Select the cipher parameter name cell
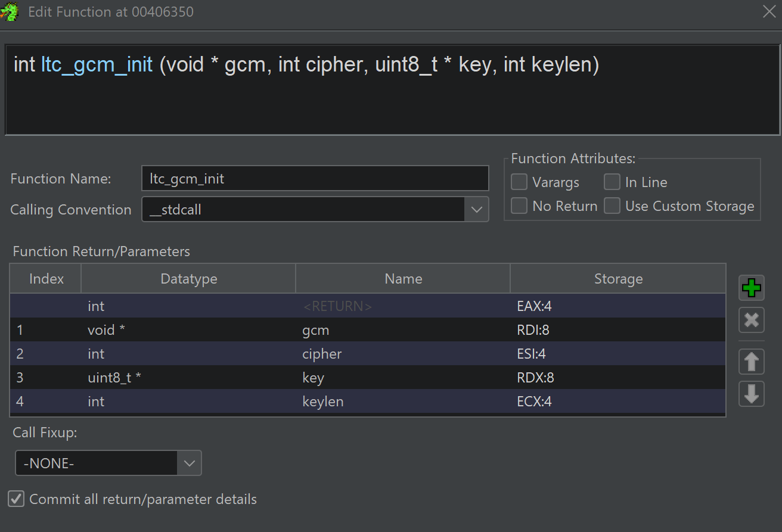 (x=403, y=354)
